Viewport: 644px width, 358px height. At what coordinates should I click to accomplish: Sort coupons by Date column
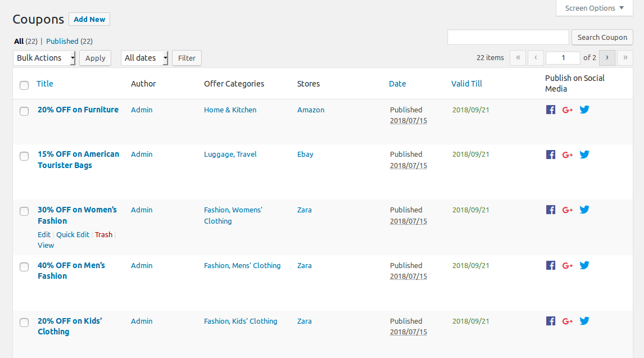pyautogui.click(x=397, y=84)
